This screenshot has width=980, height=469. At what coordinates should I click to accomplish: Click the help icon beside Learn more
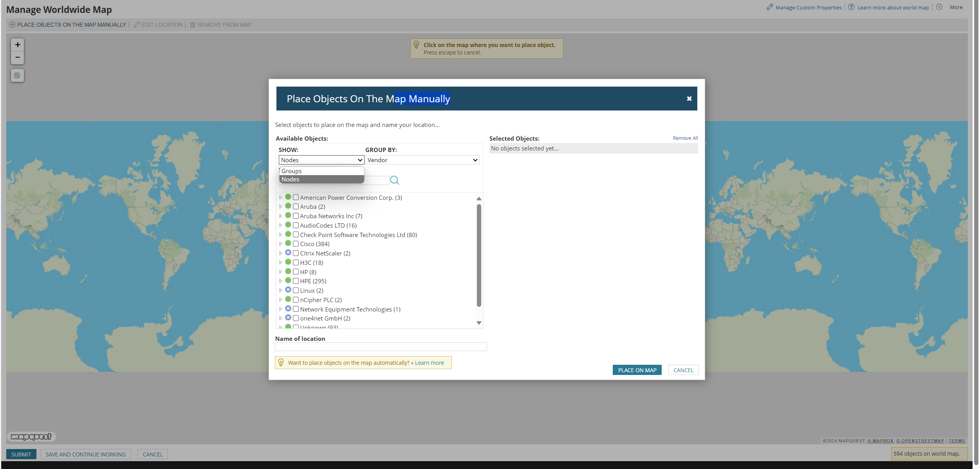point(851,7)
